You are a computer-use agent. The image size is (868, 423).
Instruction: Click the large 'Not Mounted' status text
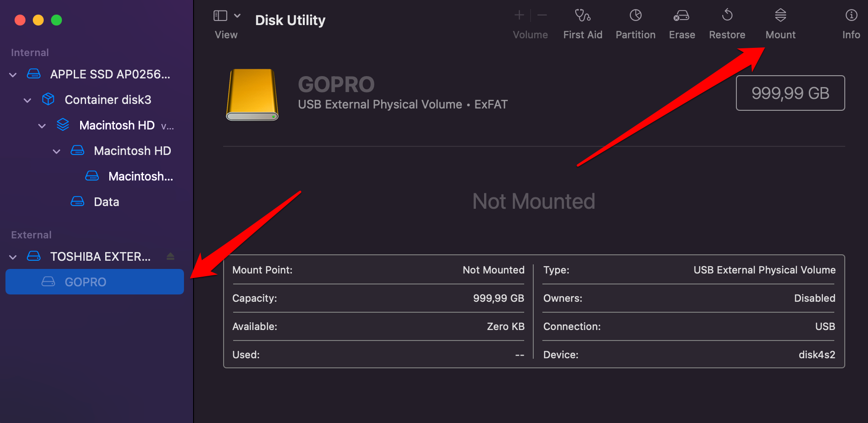coord(534,201)
